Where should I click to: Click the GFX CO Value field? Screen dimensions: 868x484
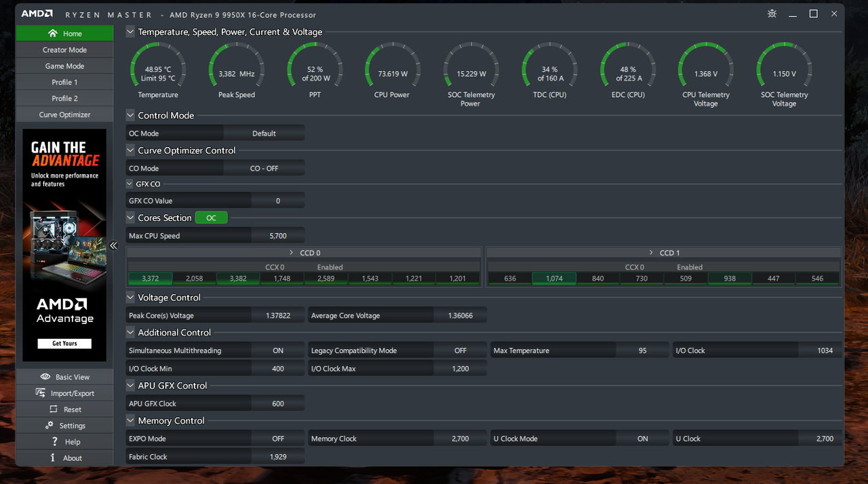pos(278,201)
